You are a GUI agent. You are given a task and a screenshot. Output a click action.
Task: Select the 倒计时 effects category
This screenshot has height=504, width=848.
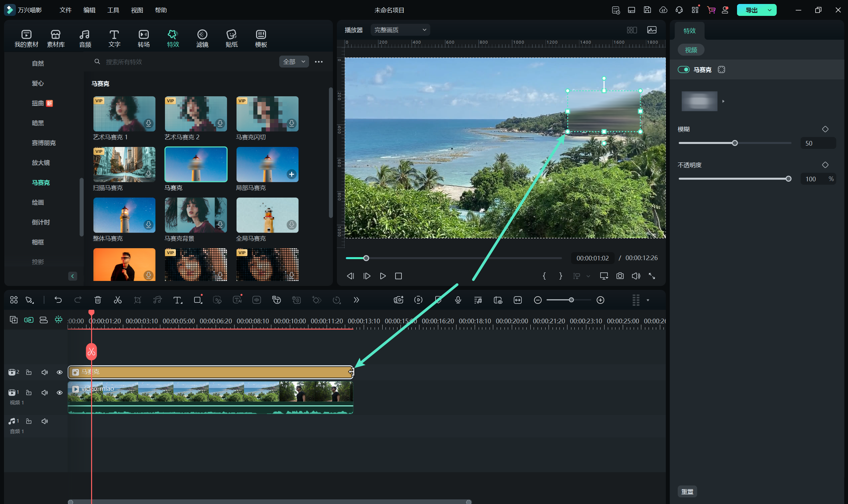41,222
